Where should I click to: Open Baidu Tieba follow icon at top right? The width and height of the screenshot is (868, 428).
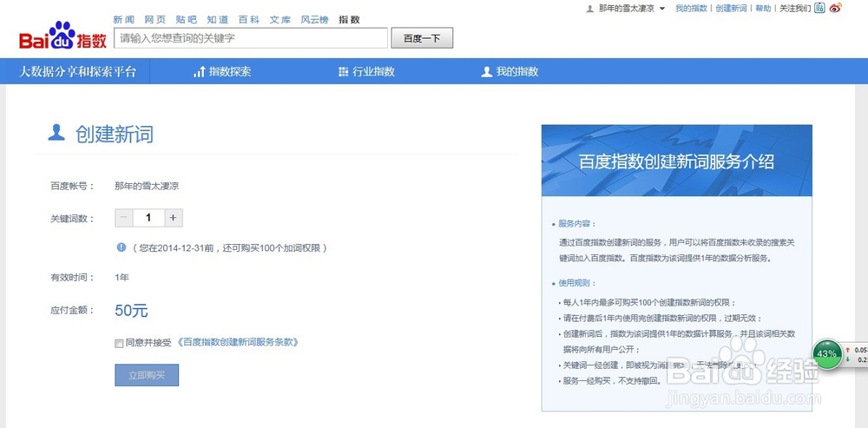820,9
